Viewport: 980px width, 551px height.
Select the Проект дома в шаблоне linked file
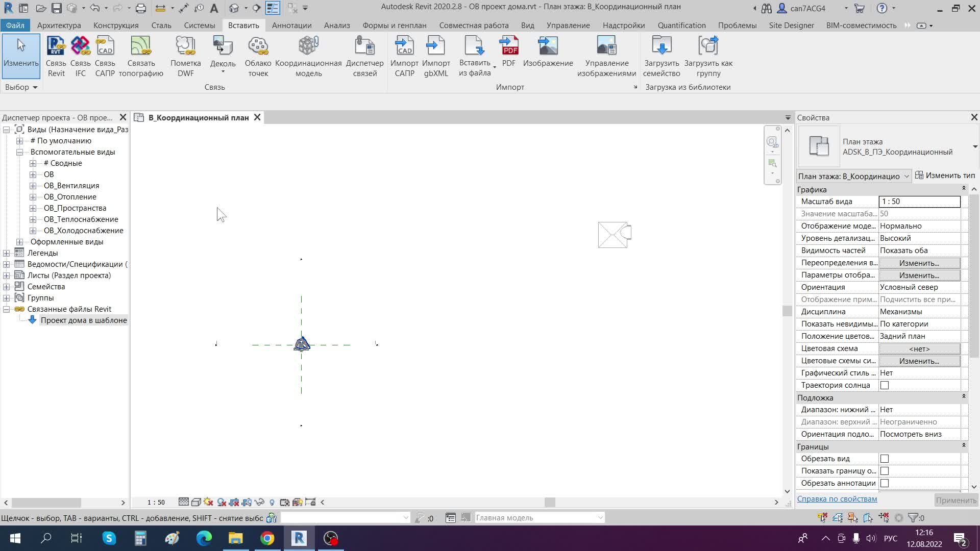tap(84, 320)
